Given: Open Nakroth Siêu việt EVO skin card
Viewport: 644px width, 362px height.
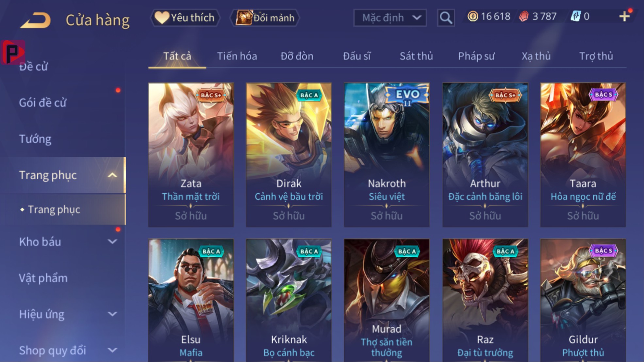Looking at the screenshot, I should (387, 155).
